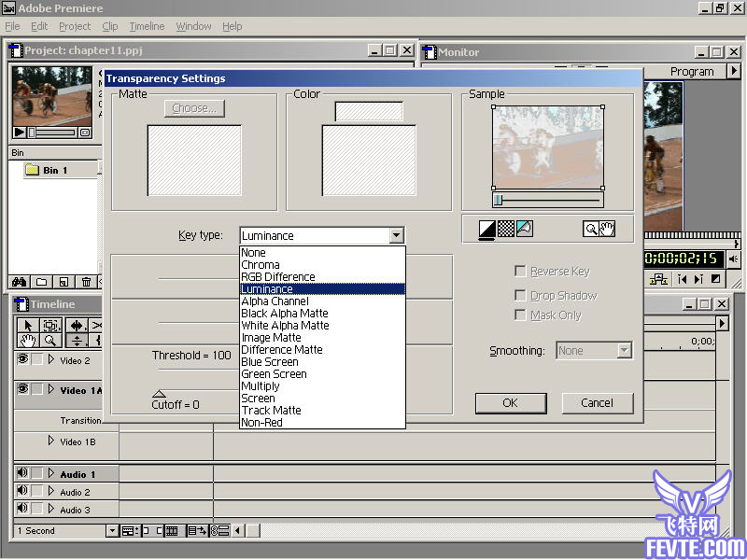Select the Hand tool in Timeline toolbar
Viewport: 747px width, 560px height.
[x=28, y=341]
